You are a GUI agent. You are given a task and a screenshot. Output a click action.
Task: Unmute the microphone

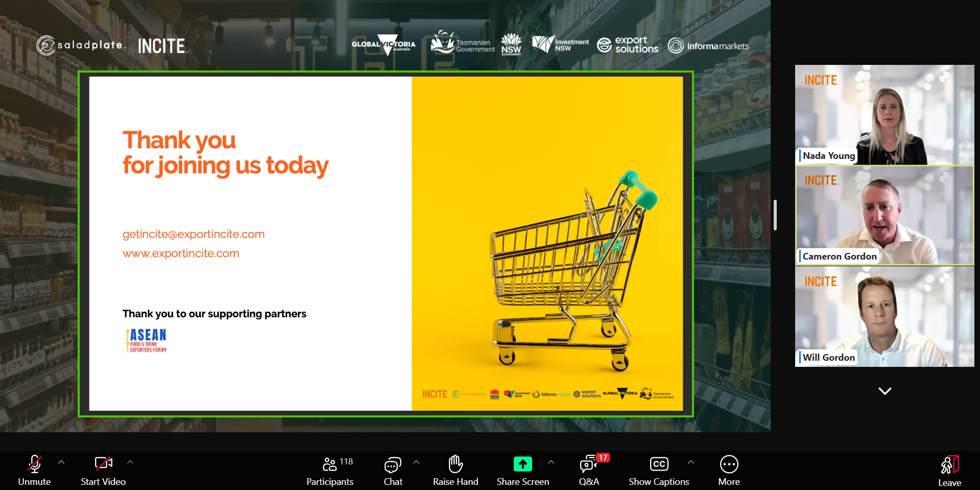tap(34, 470)
